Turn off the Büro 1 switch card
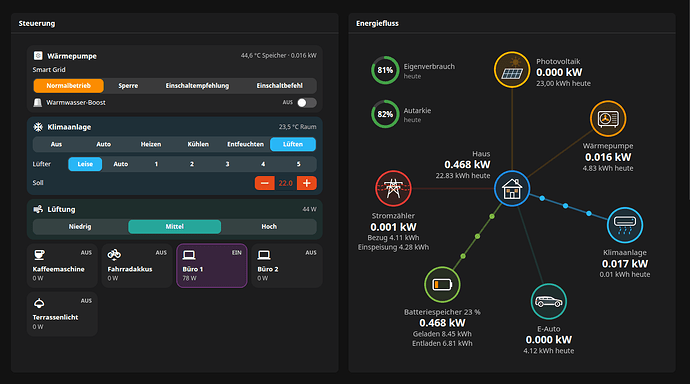Screen dimensions: 690x384 tap(212, 266)
